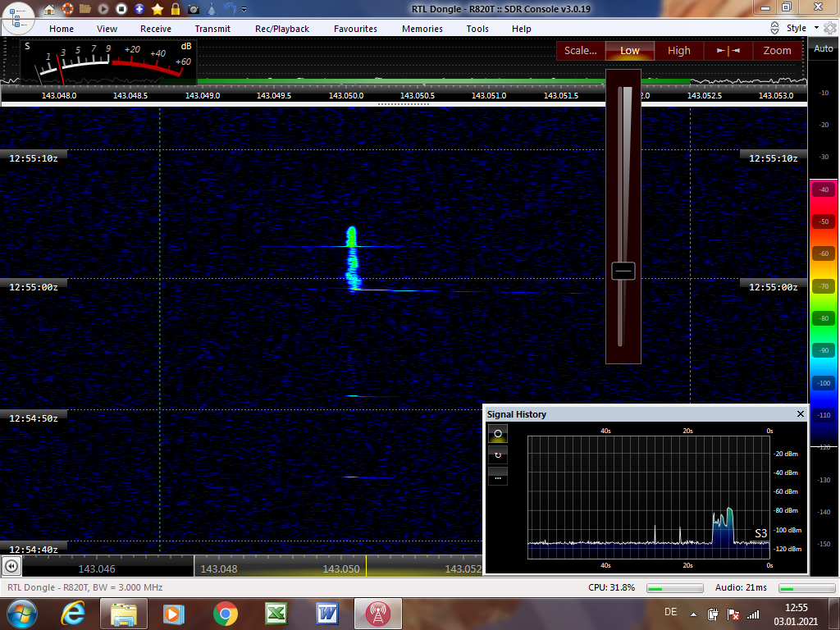
Task: Open the Receive ribbon tab
Action: [156, 29]
